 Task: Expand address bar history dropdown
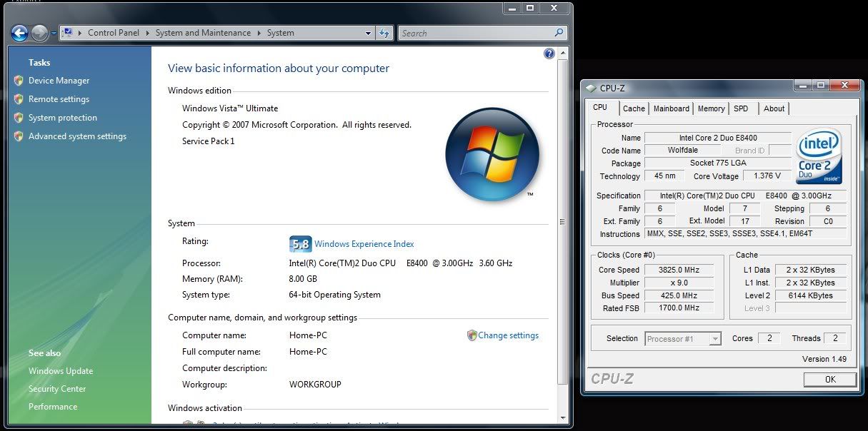(x=369, y=33)
